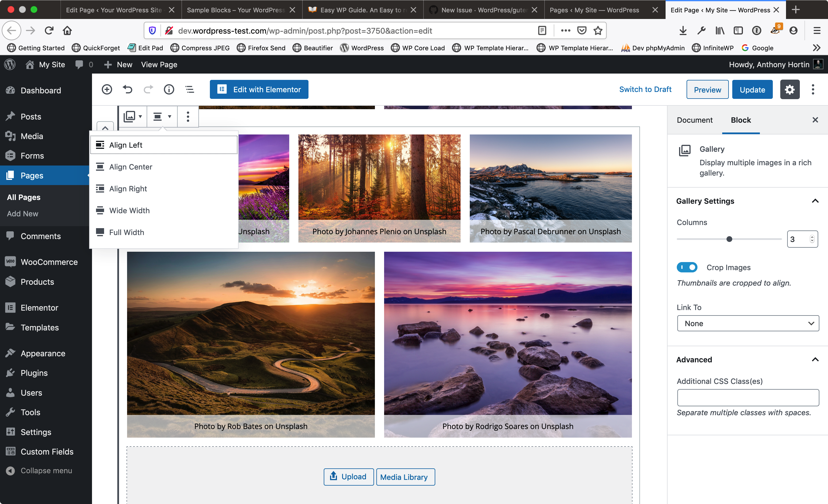Open the content structure info icon
Viewport: 828px width, 504px height.
click(169, 89)
